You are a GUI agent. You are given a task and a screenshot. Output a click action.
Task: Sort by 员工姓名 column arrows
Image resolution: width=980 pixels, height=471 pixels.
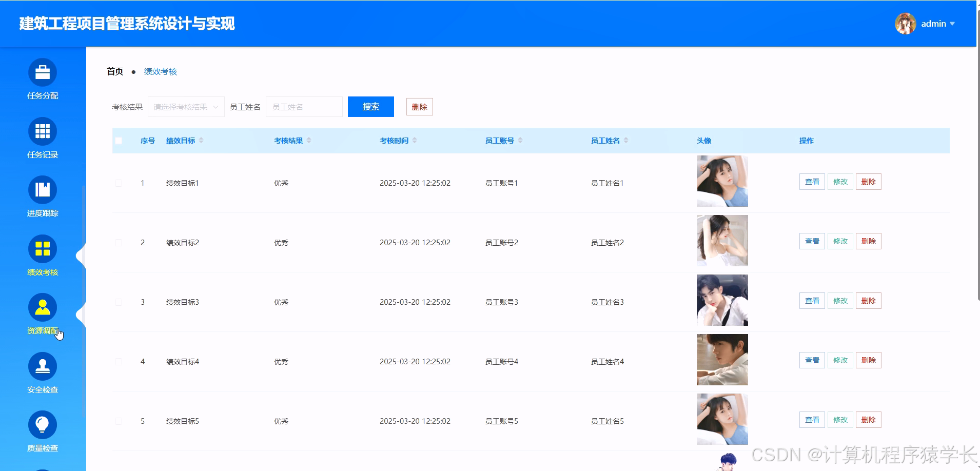pyautogui.click(x=626, y=141)
